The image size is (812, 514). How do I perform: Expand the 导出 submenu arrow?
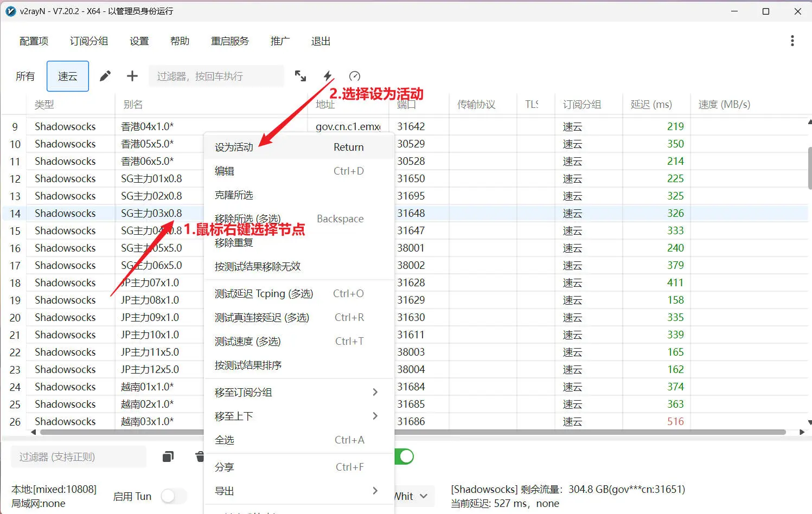(x=375, y=491)
